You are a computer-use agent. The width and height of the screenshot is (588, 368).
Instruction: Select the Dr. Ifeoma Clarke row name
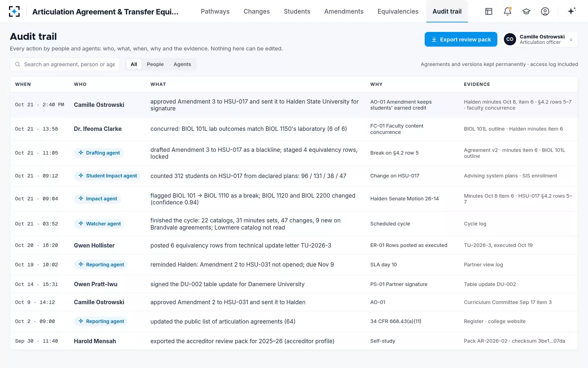click(x=98, y=129)
